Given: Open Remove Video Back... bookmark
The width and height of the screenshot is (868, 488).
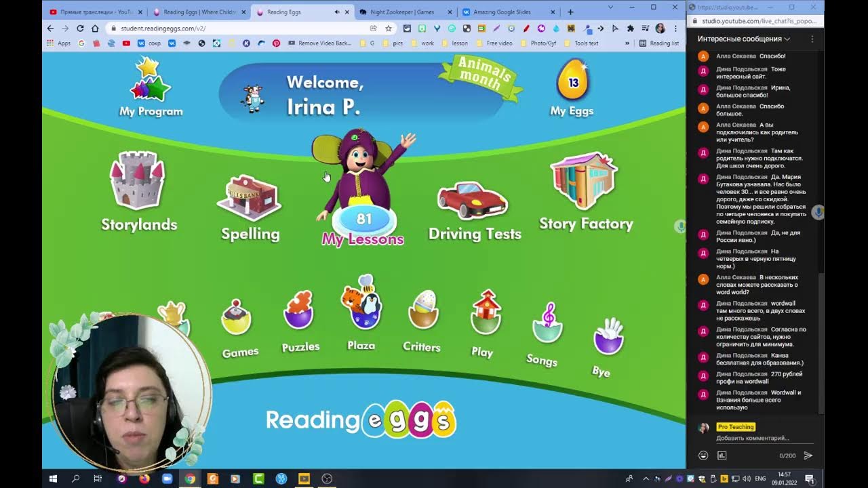Looking at the screenshot, I should coord(319,43).
